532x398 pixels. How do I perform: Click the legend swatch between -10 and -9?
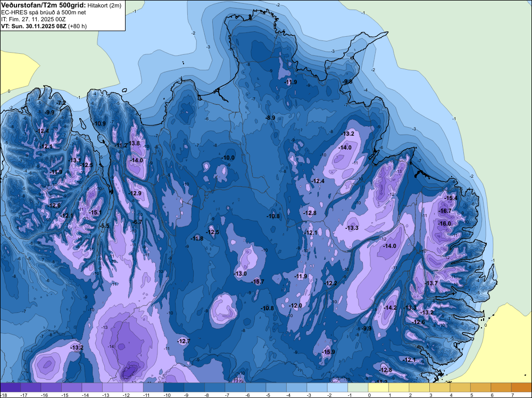pyautogui.click(x=174, y=387)
